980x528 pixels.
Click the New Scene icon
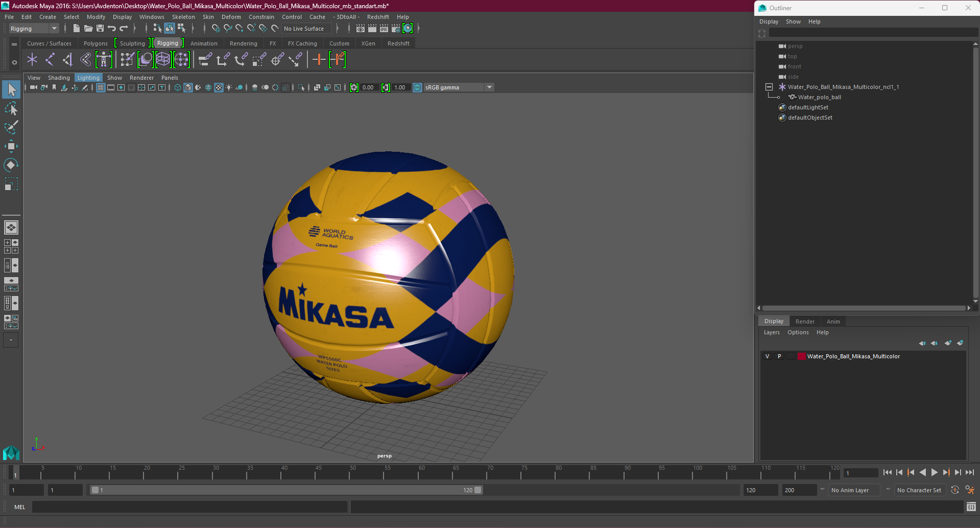pos(76,29)
